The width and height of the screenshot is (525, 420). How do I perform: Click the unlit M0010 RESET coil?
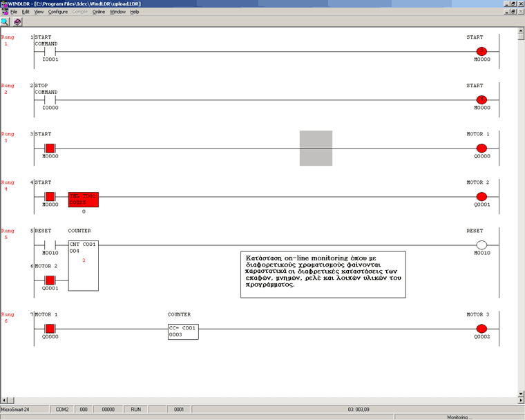click(481, 245)
